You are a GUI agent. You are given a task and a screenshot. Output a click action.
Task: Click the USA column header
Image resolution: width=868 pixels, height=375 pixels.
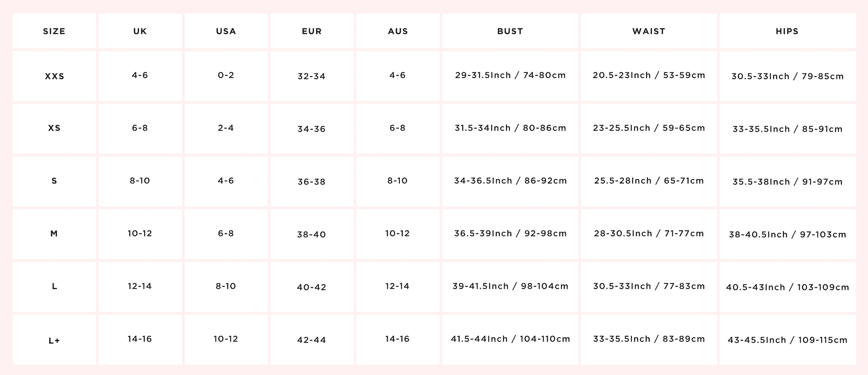tap(226, 31)
